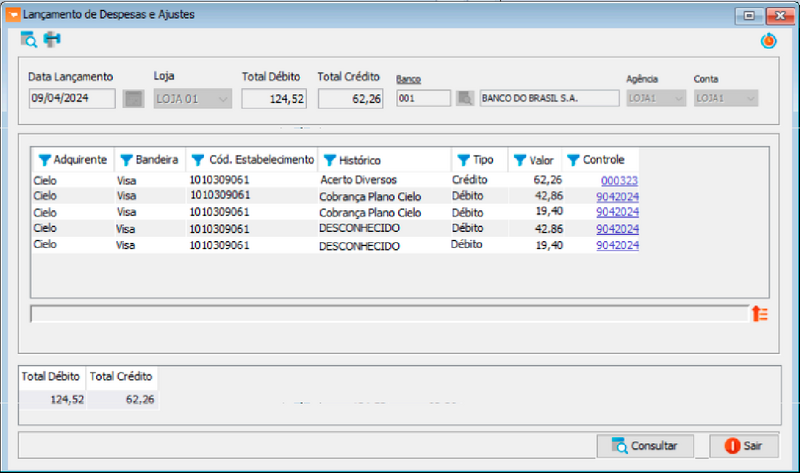Open the calendar picker beside Data Lançamento
The width and height of the screenshot is (800, 473).
click(133, 98)
